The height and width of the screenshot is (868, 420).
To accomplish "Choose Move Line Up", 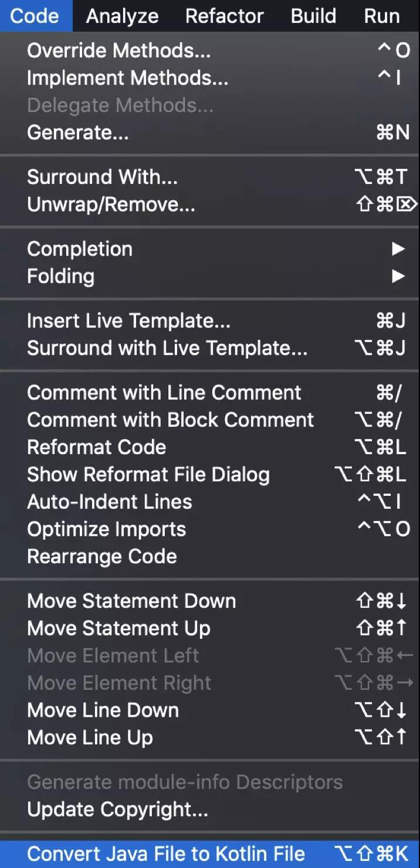I will pos(210,737).
